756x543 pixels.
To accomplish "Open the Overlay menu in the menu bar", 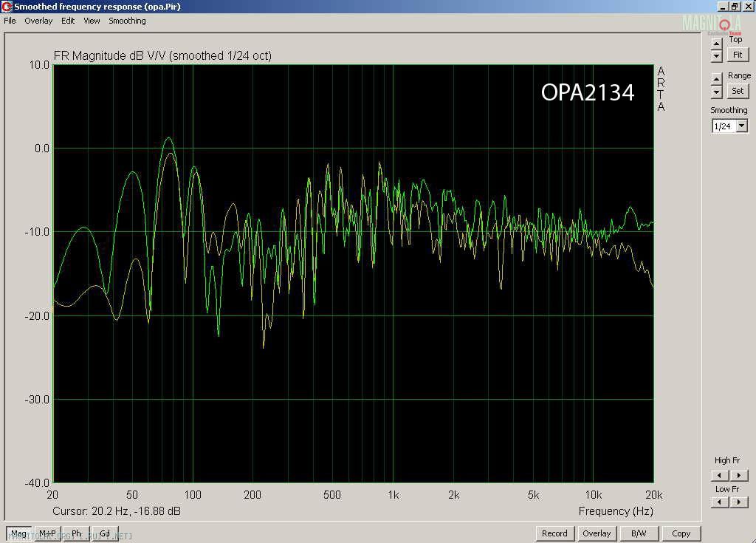I will pyautogui.click(x=38, y=21).
